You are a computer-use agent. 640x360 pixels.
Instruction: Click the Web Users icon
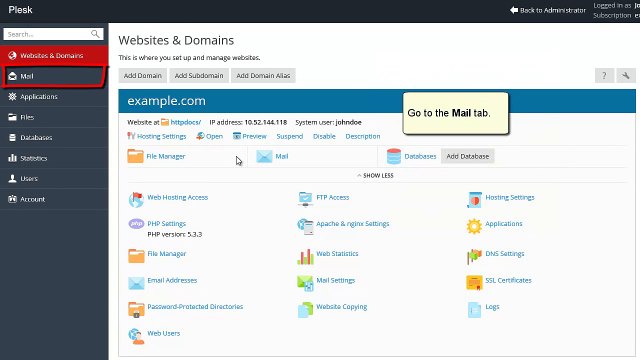136,336
